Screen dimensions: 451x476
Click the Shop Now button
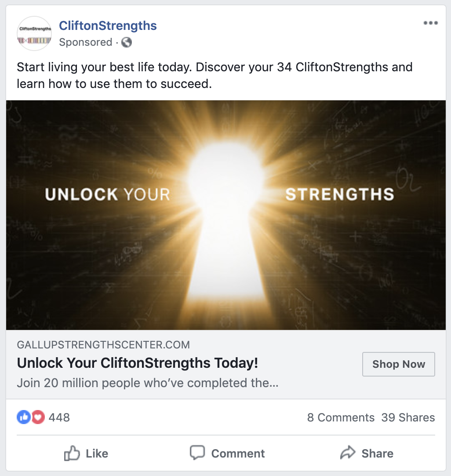point(399,364)
